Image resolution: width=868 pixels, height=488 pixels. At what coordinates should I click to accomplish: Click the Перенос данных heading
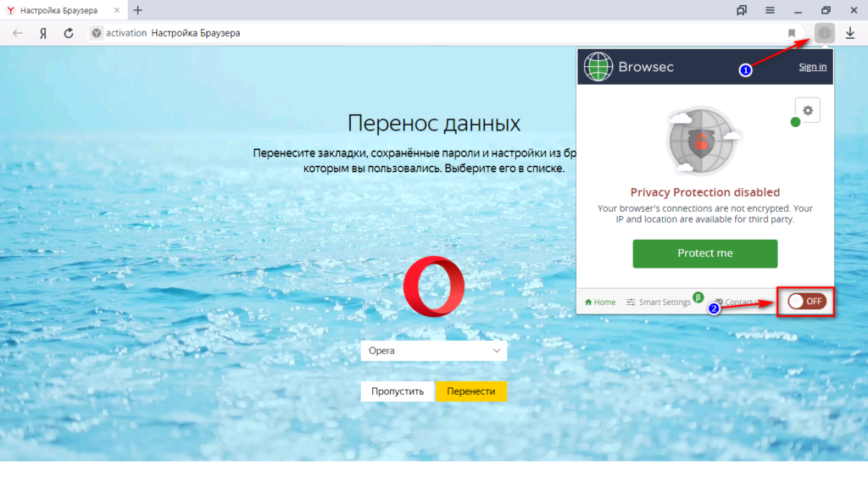[x=434, y=123]
